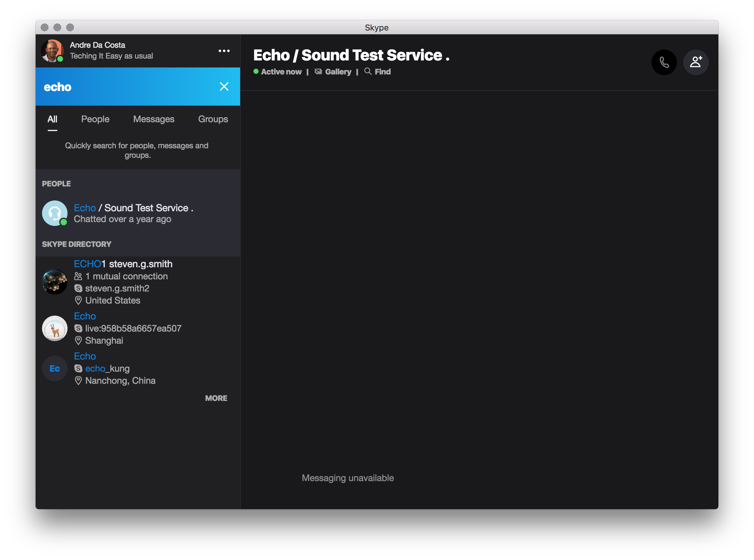The width and height of the screenshot is (754, 560).
Task: Switch to the Groups tab
Action: click(x=213, y=119)
